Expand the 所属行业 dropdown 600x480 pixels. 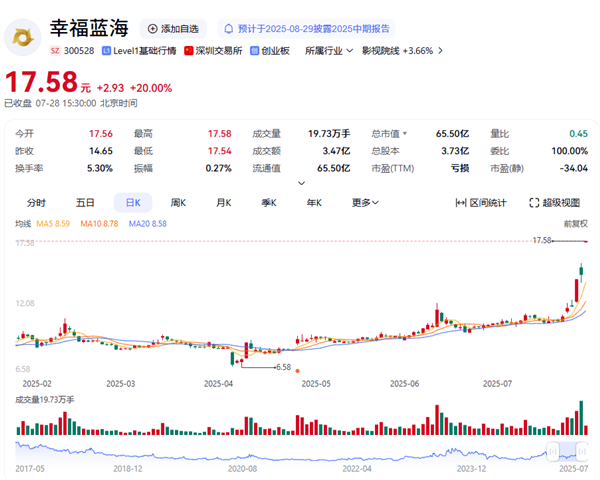click(329, 50)
